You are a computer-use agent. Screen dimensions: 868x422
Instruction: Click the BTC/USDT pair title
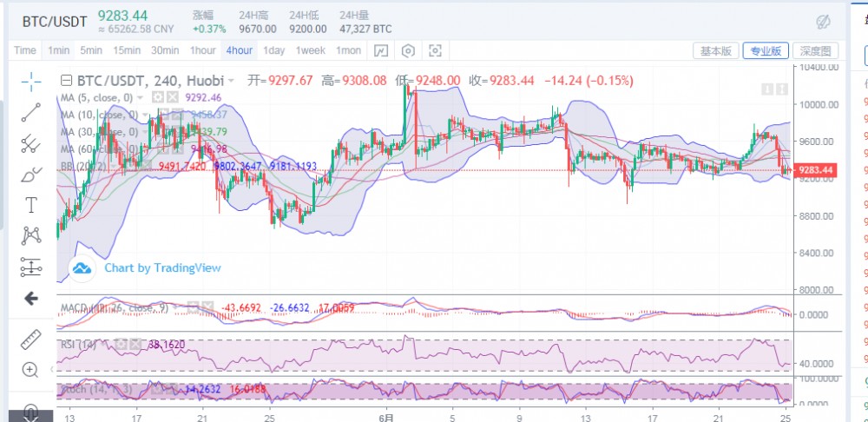pyautogui.click(x=55, y=22)
